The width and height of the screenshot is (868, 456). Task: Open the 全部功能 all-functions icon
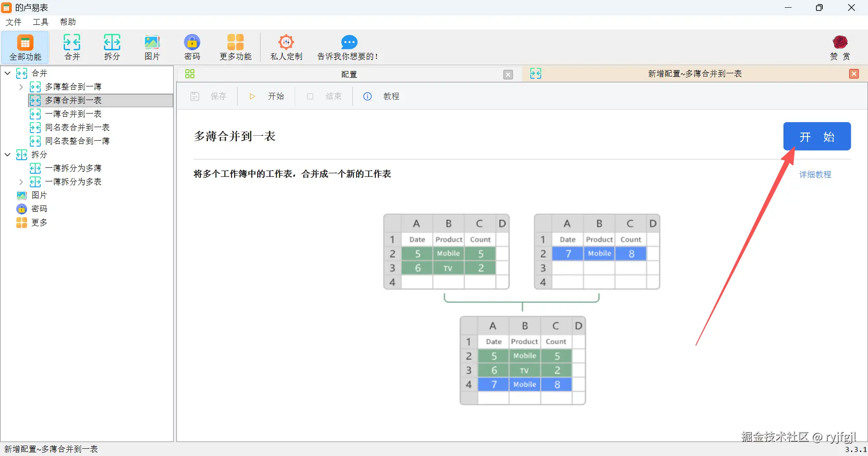(x=25, y=47)
